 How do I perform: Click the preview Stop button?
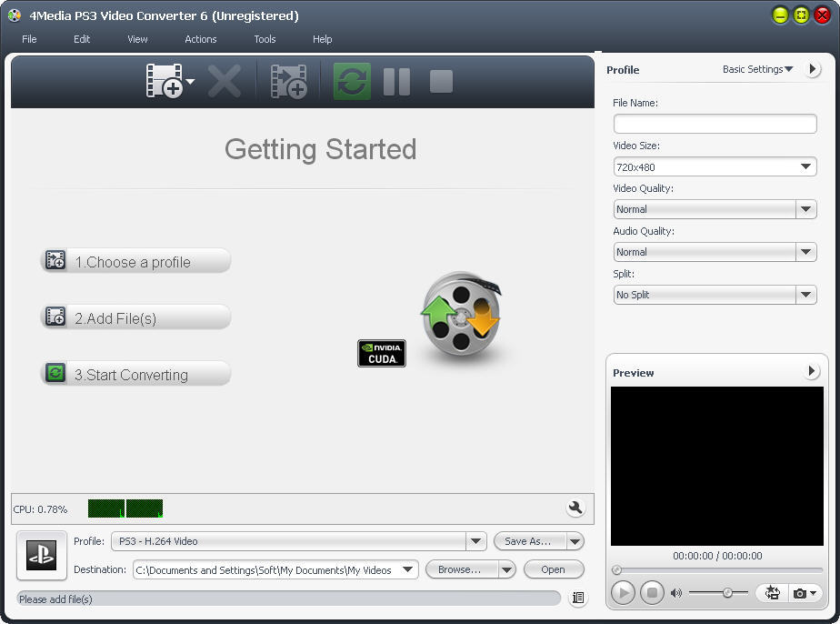(652, 593)
